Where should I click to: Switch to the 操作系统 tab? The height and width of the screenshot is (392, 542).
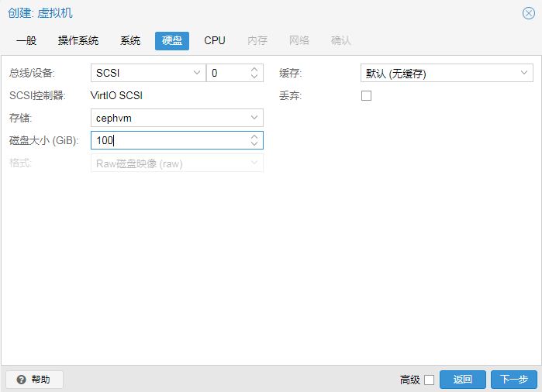(x=78, y=41)
